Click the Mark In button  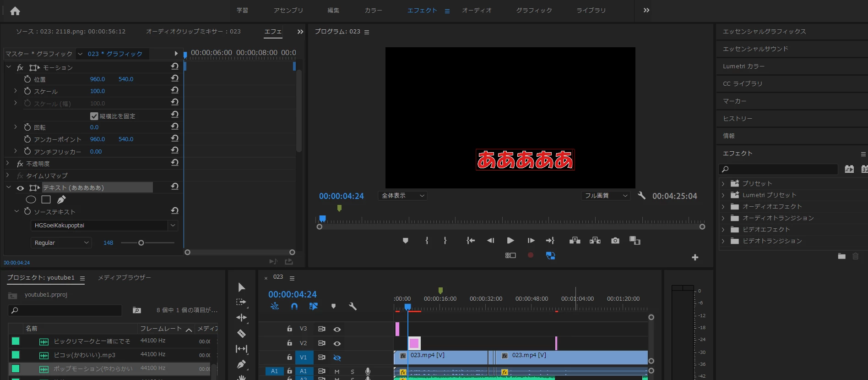click(x=427, y=241)
